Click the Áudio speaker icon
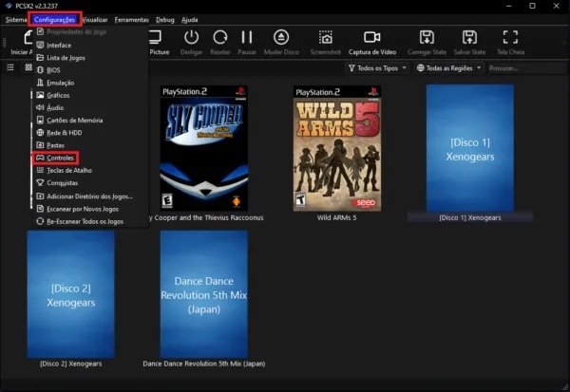Screen dimensions: 570x392 [x=40, y=107]
